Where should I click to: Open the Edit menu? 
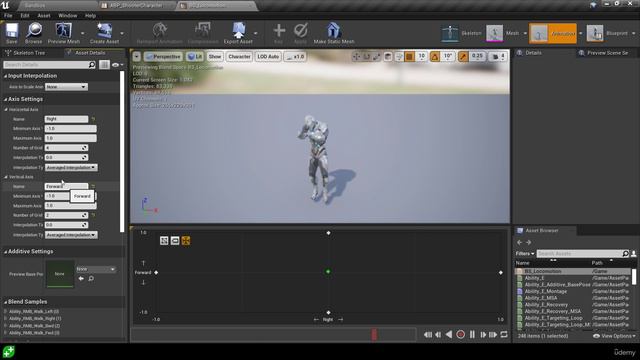tap(25, 16)
